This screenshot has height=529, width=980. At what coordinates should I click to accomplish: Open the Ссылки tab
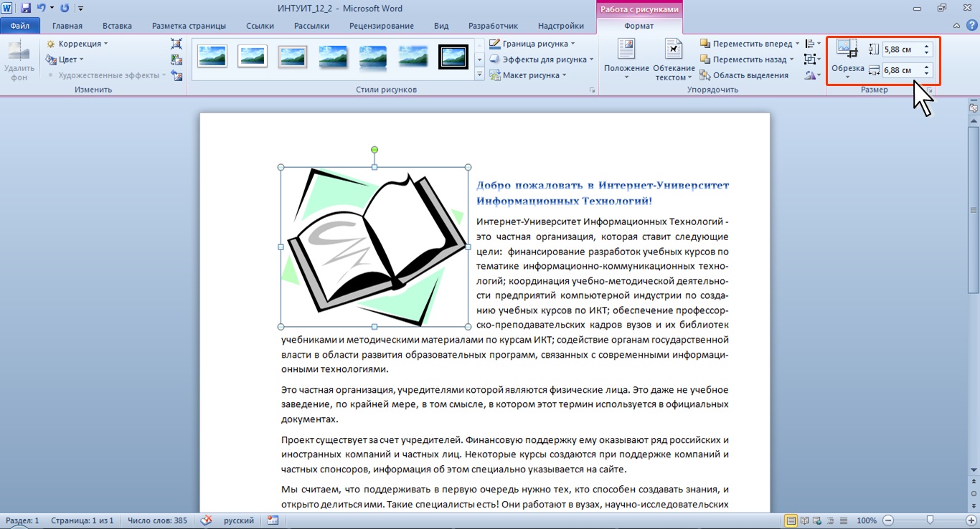[x=260, y=26]
